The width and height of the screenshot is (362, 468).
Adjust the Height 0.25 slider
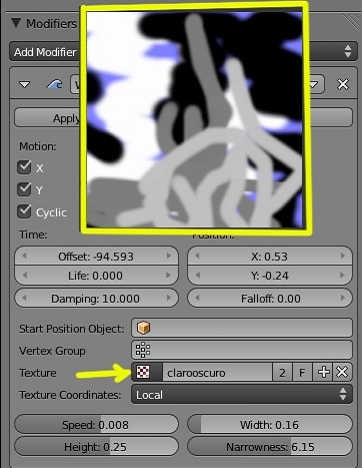click(x=96, y=446)
